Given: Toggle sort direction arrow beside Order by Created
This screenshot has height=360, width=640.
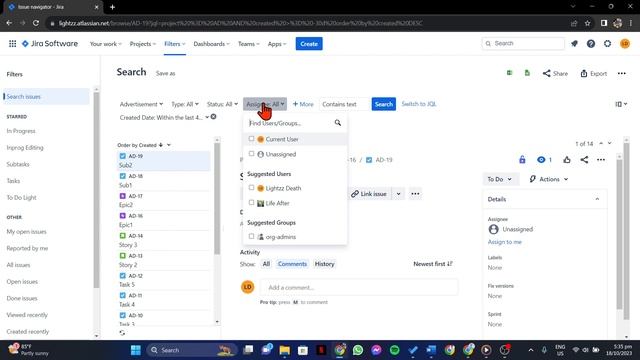Looking at the screenshot, I should pos(161,145).
